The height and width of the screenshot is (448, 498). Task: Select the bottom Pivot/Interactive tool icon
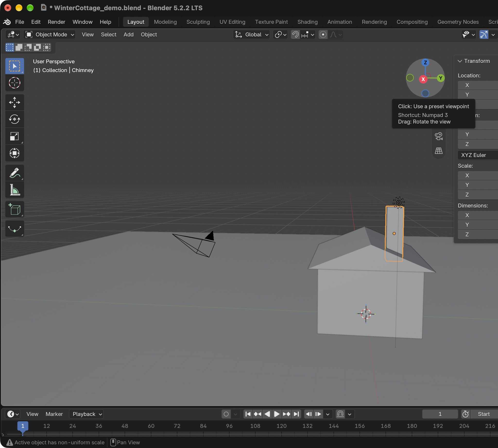pos(15,229)
